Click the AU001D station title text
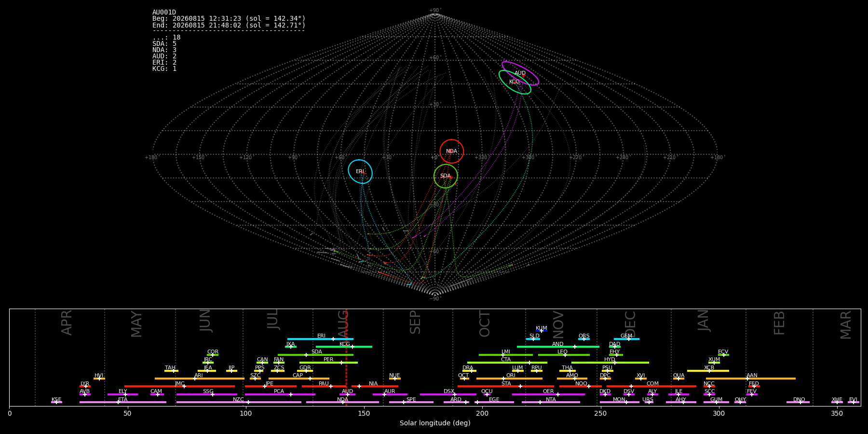This screenshot has width=868, height=434. (164, 13)
